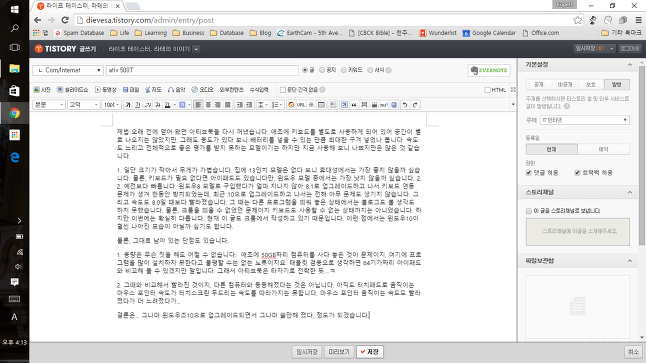646x363 pixels.
Task: Align text right in editor
Action: pos(218,105)
